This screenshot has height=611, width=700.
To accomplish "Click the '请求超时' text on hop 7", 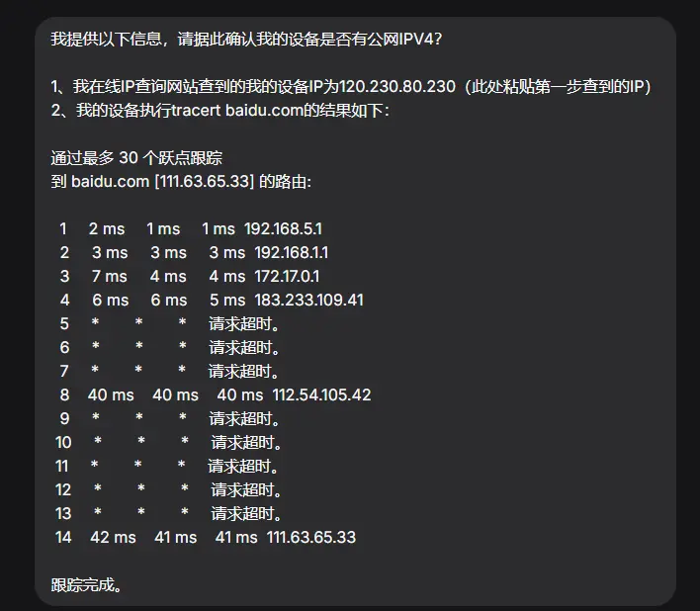I will click(243, 371).
